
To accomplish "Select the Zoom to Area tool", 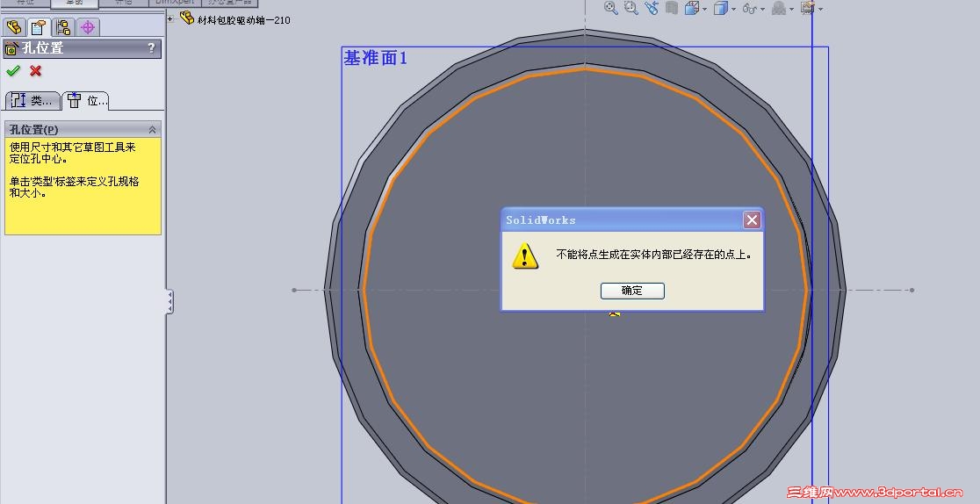I will (x=631, y=8).
